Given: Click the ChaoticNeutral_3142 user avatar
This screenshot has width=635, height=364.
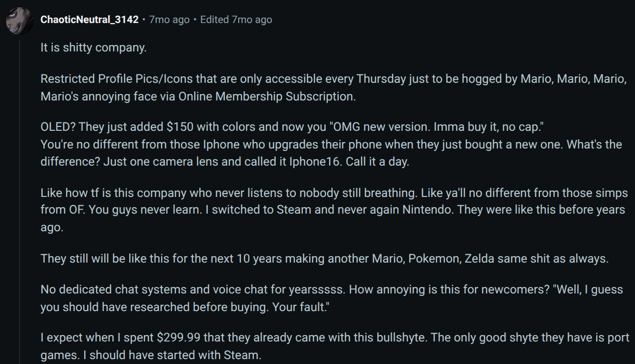Looking at the screenshot, I should click(20, 21).
